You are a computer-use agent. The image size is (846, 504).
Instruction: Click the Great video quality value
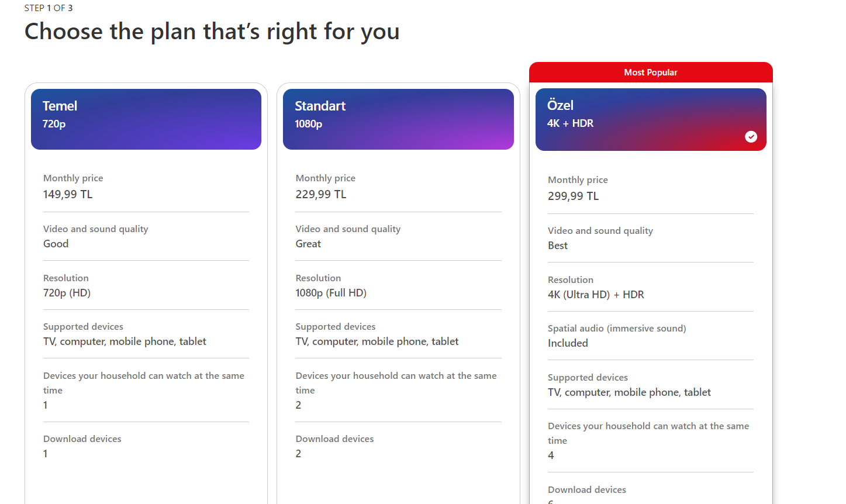pos(308,244)
